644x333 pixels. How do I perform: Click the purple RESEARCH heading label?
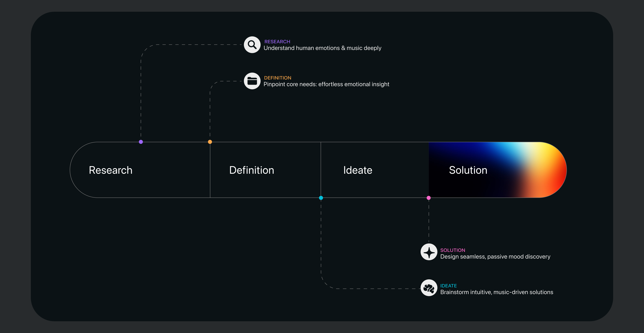pos(277,42)
